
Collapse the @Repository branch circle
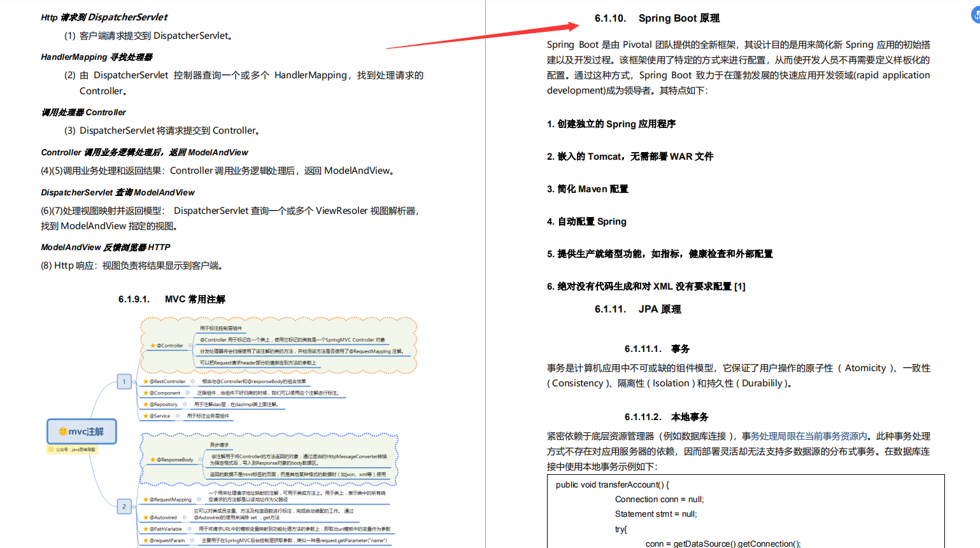185,404
